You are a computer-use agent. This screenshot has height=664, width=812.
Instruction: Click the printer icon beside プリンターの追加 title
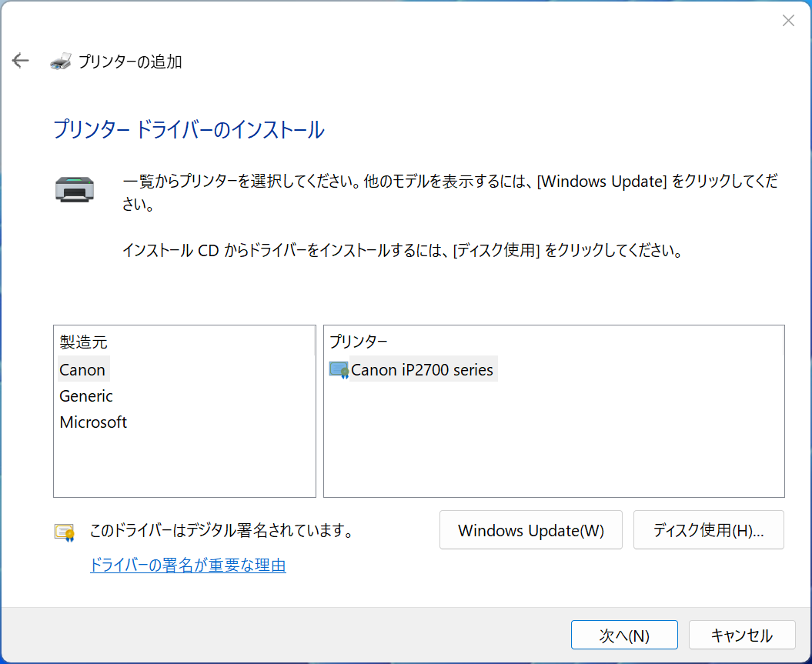(x=60, y=60)
